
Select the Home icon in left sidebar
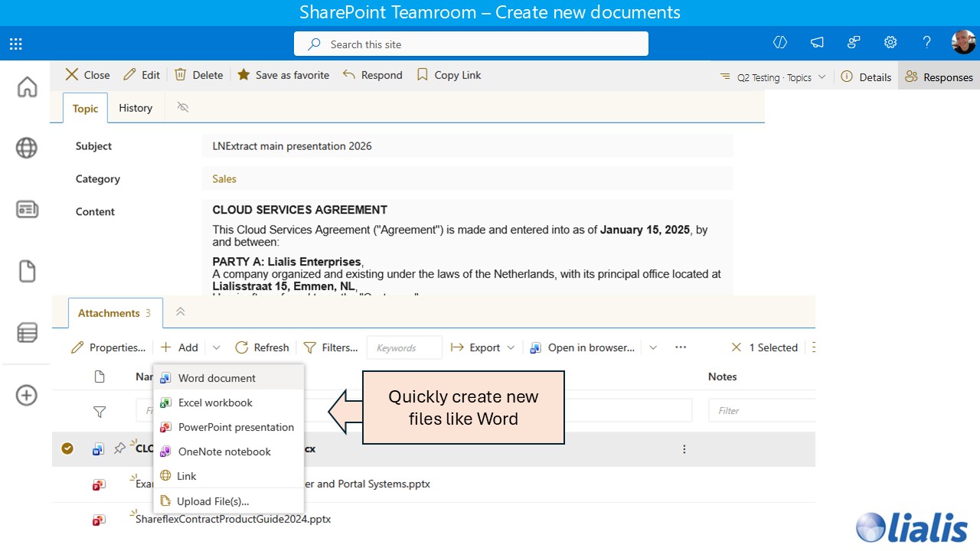point(27,87)
